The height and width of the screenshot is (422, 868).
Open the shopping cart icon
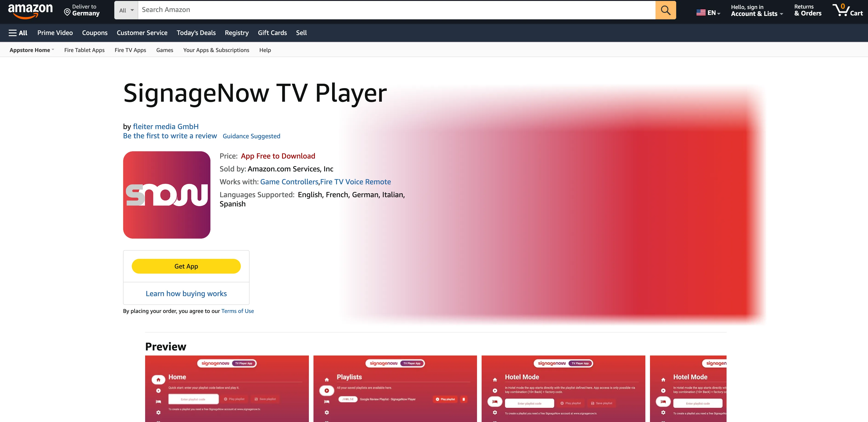847,10
